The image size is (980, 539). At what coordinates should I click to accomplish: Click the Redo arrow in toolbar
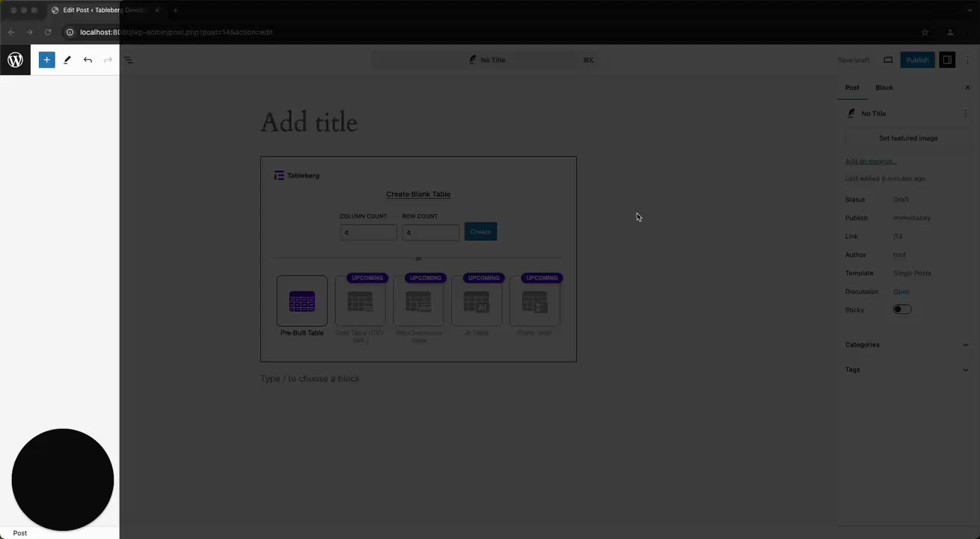click(108, 60)
